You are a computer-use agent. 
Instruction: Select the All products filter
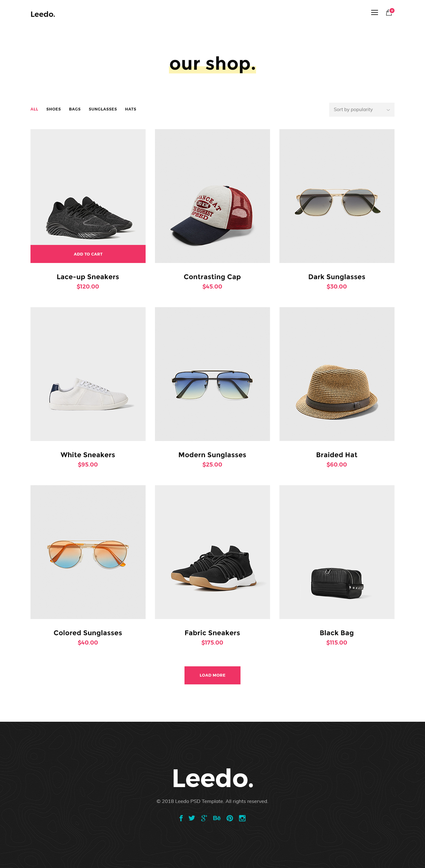point(34,109)
